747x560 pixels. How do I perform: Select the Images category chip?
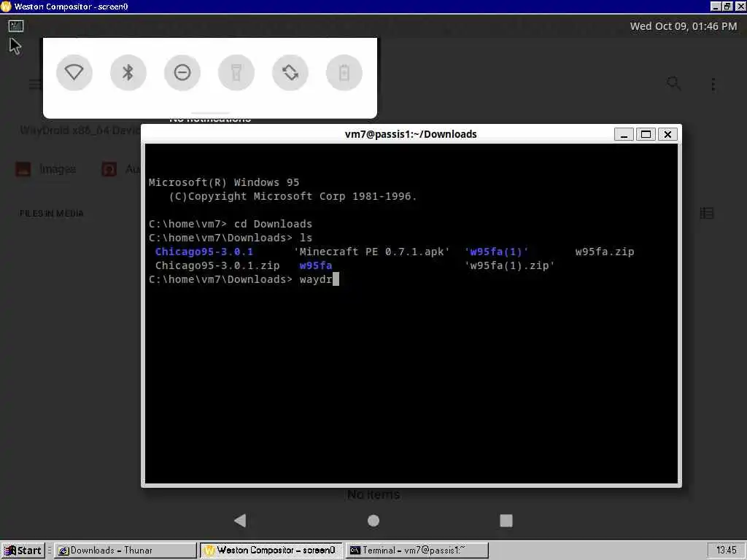click(46, 169)
